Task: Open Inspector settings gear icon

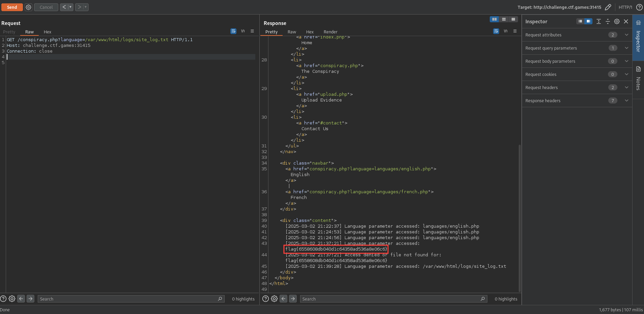Action: pos(617,21)
